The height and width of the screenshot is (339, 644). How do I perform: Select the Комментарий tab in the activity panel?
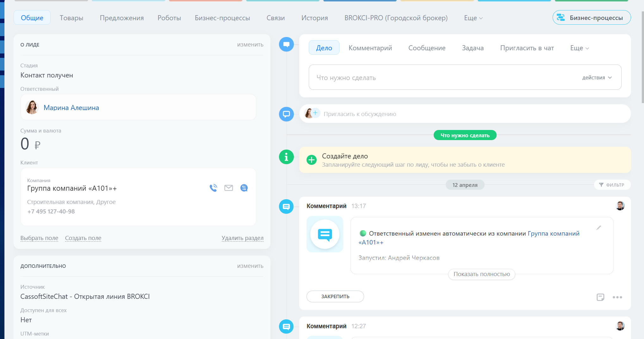pyautogui.click(x=370, y=48)
